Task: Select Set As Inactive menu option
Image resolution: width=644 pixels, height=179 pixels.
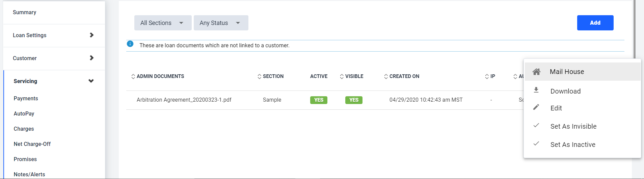Action: 583,145
